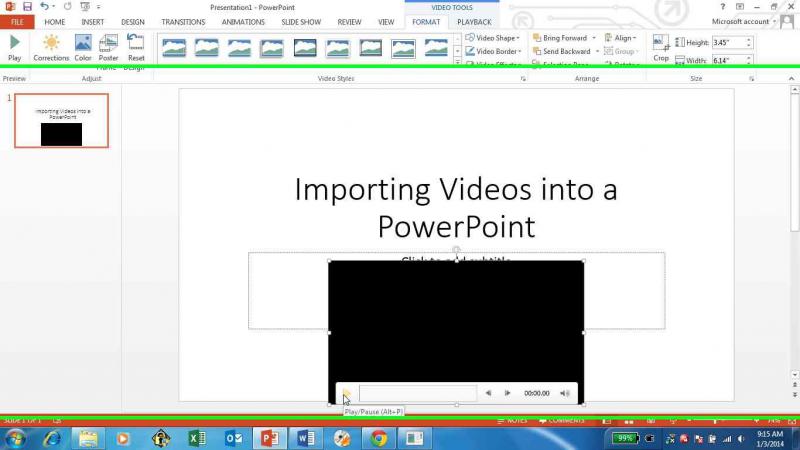Open the Windows Start menu
Image resolution: width=800 pixels, height=450 pixels.
[15, 438]
